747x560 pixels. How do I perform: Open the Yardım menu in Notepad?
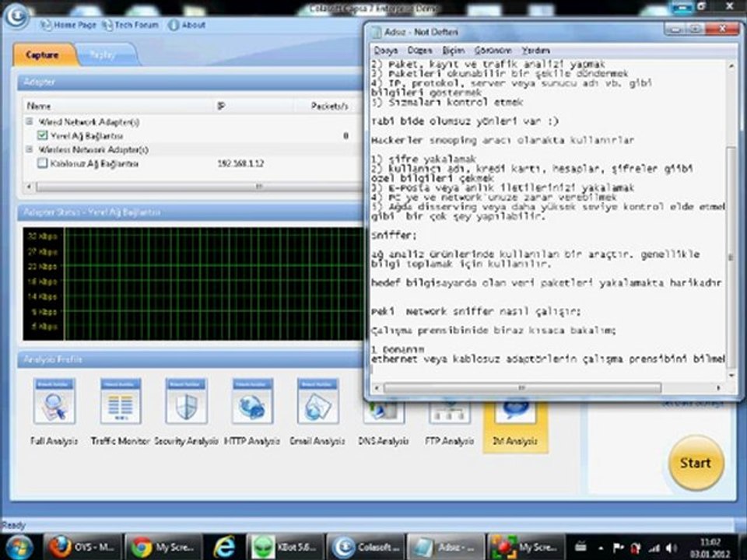pos(535,51)
